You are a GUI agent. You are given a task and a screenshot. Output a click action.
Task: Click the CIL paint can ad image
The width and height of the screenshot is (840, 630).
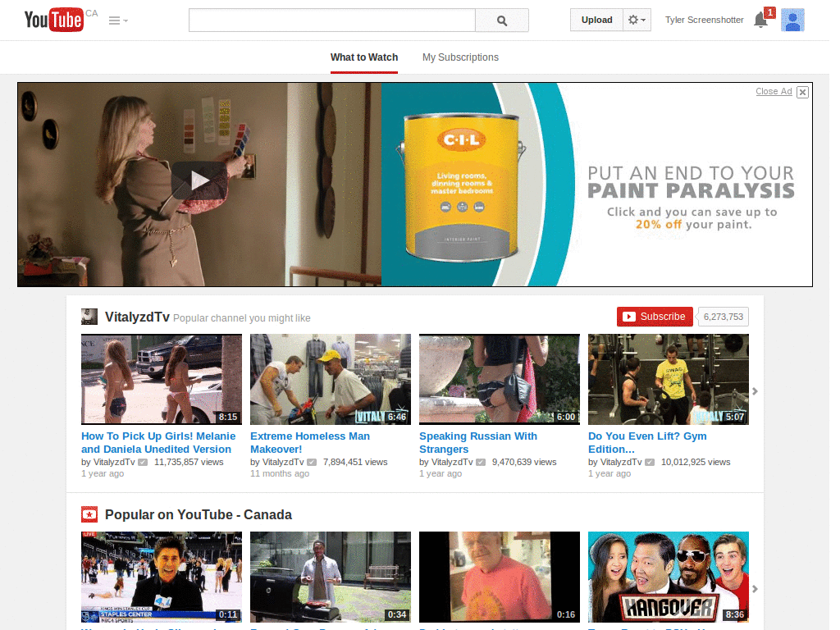[x=461, y=188]
